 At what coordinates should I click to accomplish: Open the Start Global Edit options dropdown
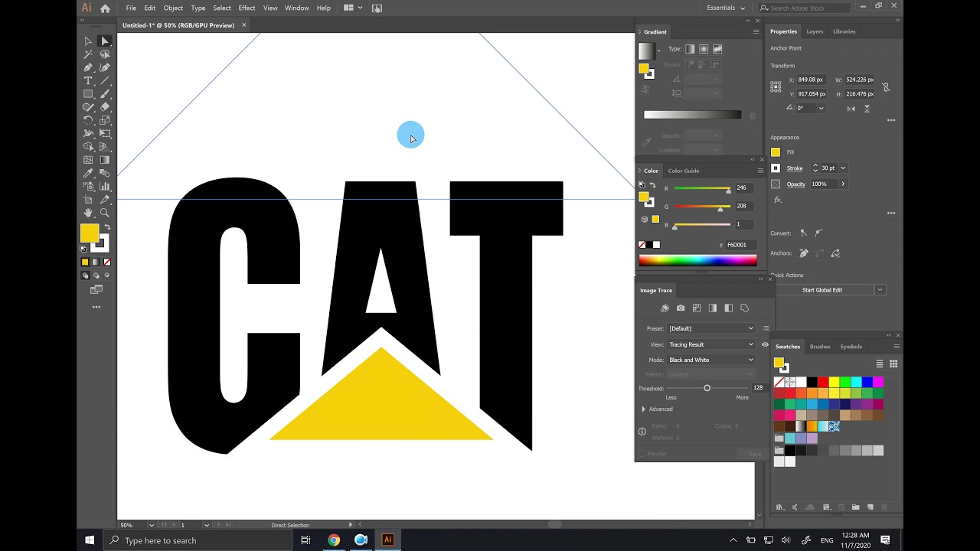tap(880, 290)
